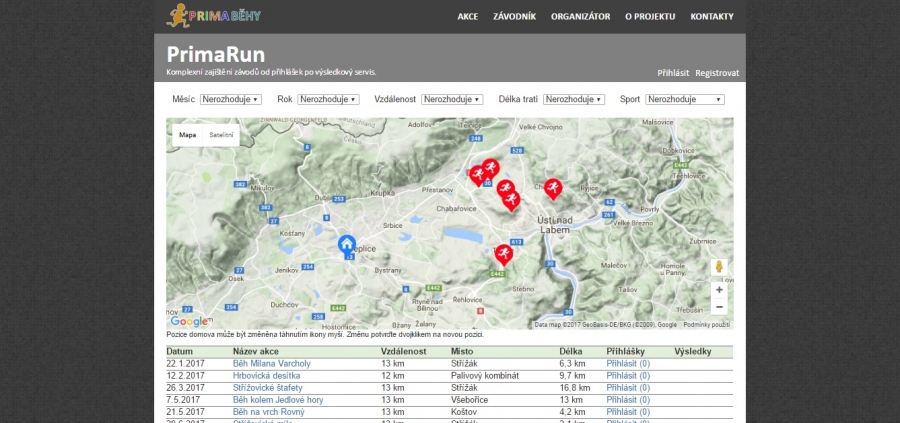Open the Rok dropdown

coord(328,99)
